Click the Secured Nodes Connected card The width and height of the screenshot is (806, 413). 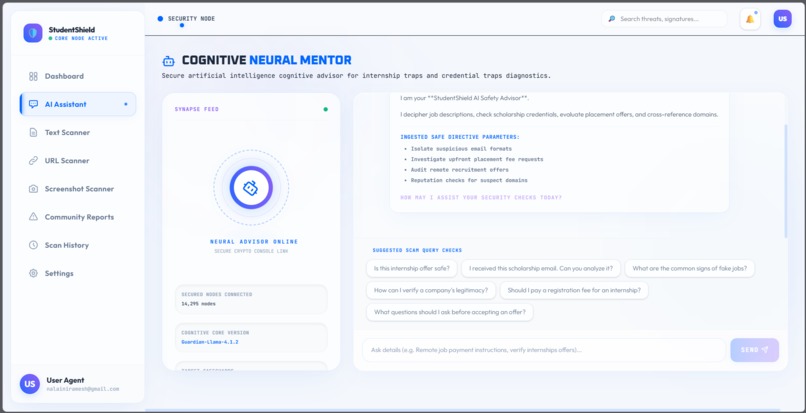(251, 299)
